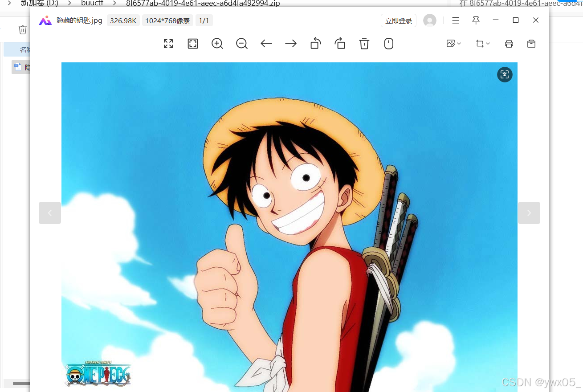Open the image edit dropdown
This screenshot has width=583, height=392.
(454, 44)
